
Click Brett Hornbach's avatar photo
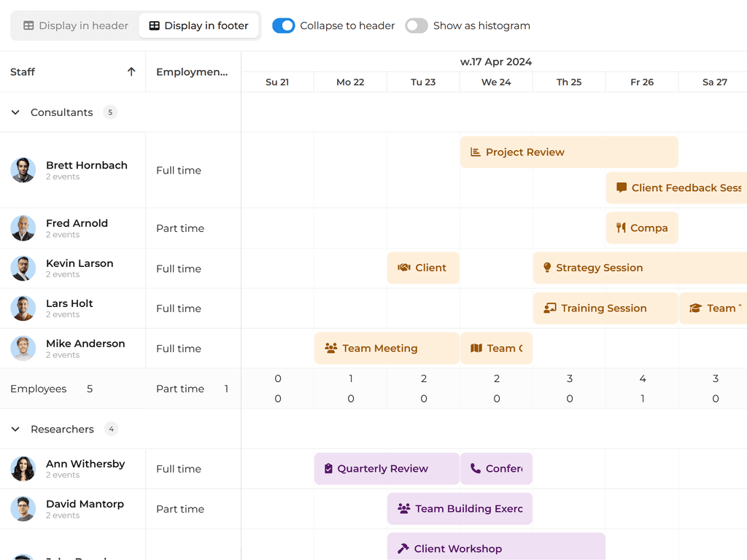click(x=23, y=170)
